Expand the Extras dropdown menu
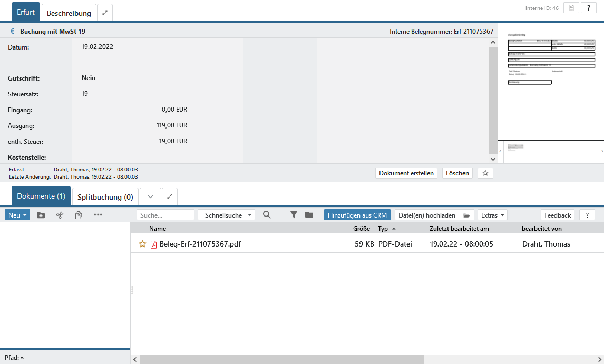The height and width of the screenshot is (364, 604). (x=493, y=215)
